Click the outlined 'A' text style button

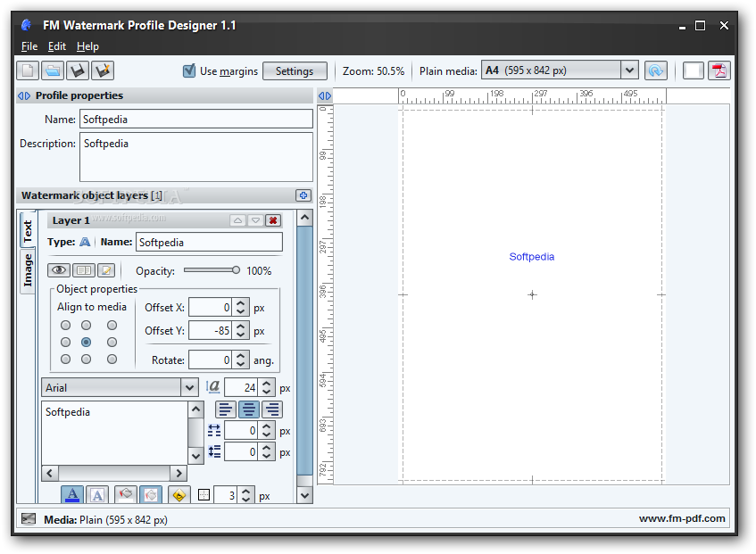pos(97,495)
